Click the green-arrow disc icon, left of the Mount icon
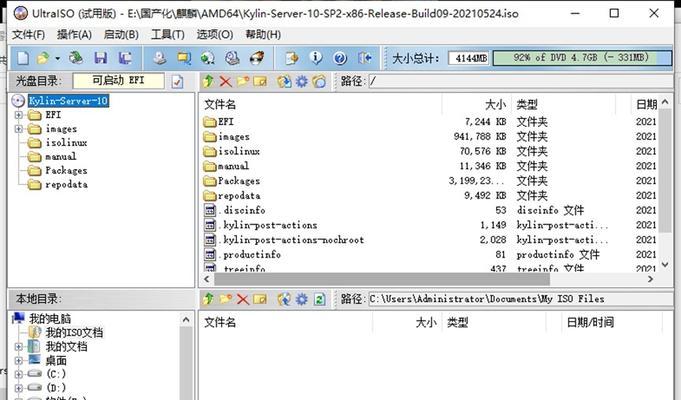 coord(208,58)
